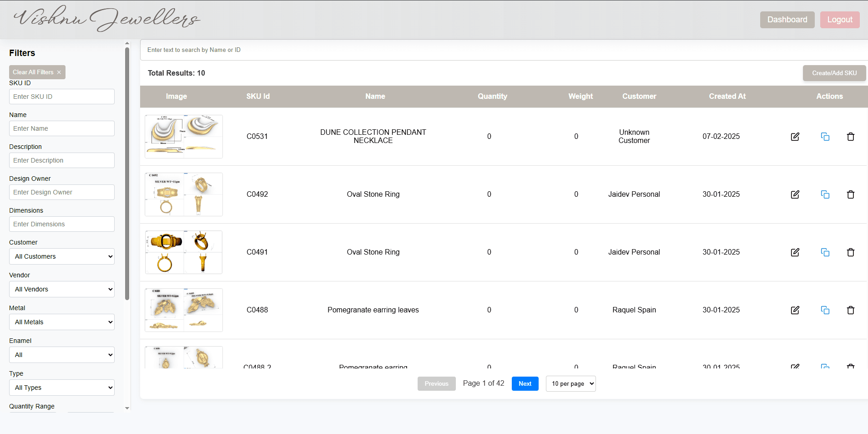Copy the C0488 Pomegranate earring leaves entry
This screenshot has height=434, width=868.
point(825,310)
